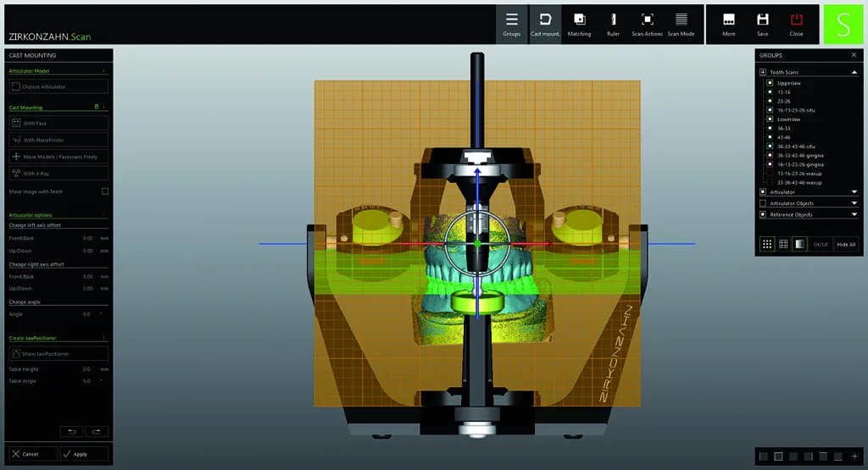868x470 pixels.
Task: Click the Cast Mounting section database icon
Action: pos(97,108)
